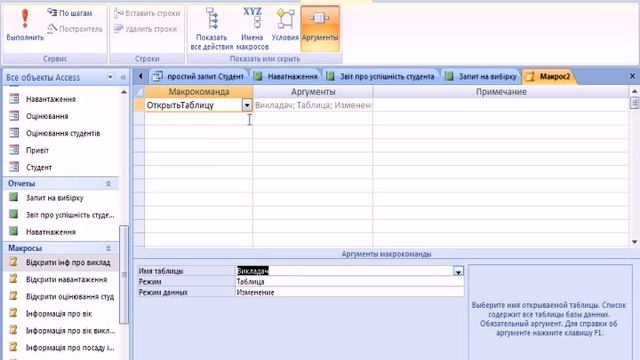Viewport: 640px width, 360px height.
Task: Click Режим данных value Изменение
Action: point(349,292)
